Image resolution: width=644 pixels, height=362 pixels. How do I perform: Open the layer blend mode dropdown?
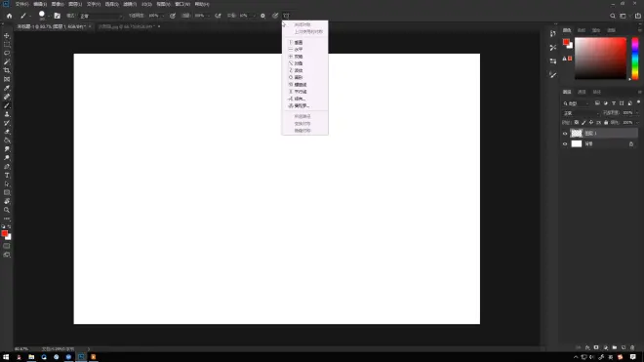point(582,113)
